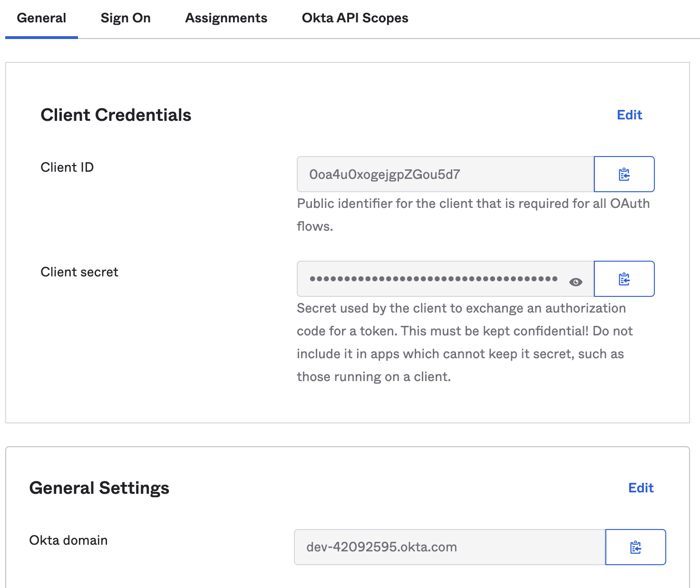View the Okta API Scopes tab
Screen dimensions: 700x588
point(354,18)
